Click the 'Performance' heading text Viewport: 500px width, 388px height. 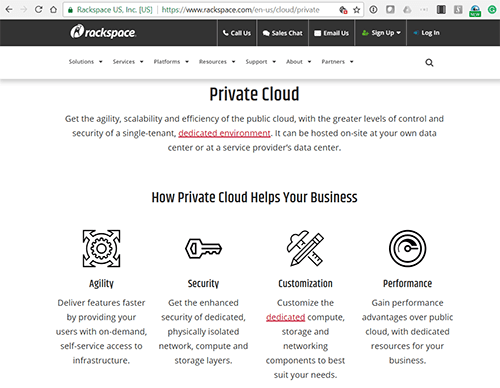407,284
